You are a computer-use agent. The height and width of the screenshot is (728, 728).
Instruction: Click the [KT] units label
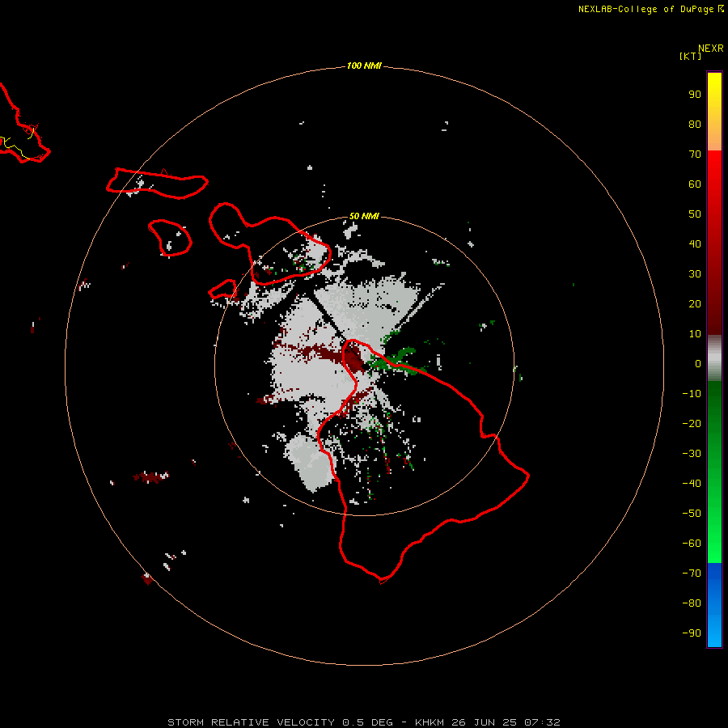point(691,56)
